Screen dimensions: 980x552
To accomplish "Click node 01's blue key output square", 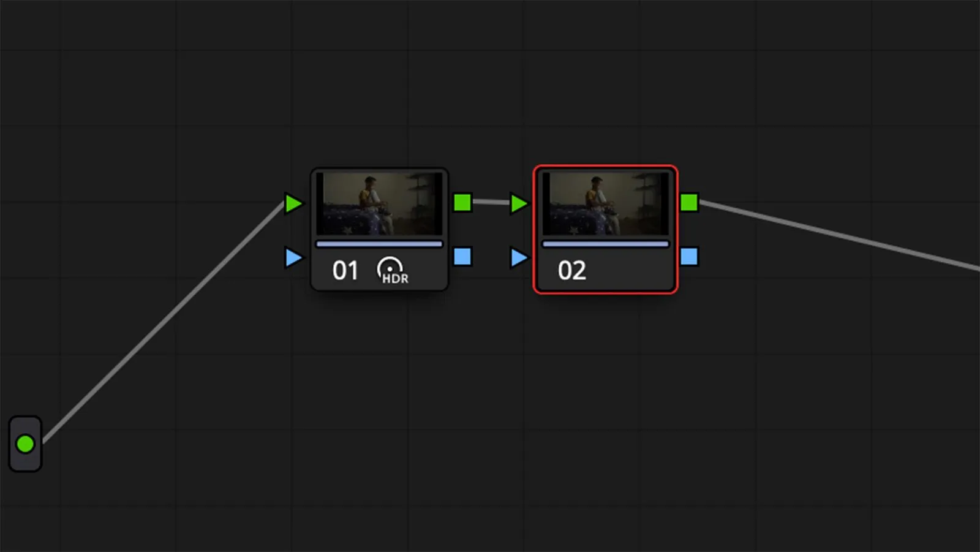I will pyautogui.click(x=462, y=256).
